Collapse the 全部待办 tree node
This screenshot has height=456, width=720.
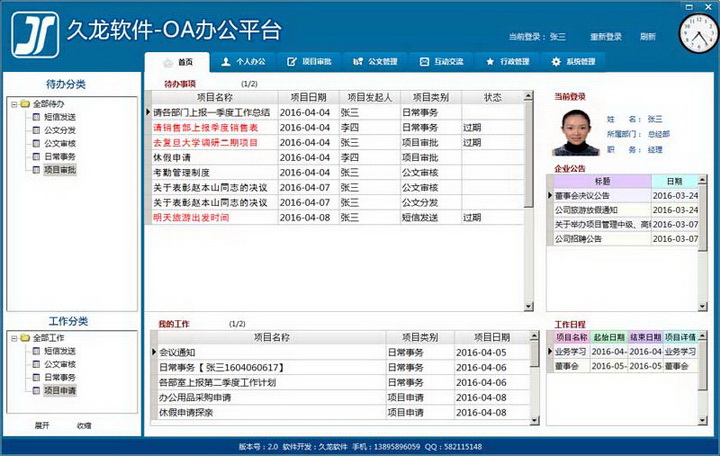point(14,104)
